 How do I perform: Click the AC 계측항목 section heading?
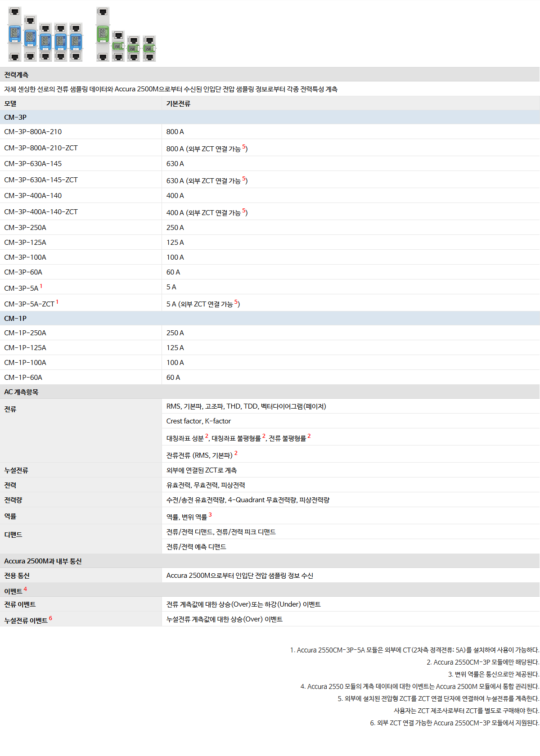tap(21, 392)
